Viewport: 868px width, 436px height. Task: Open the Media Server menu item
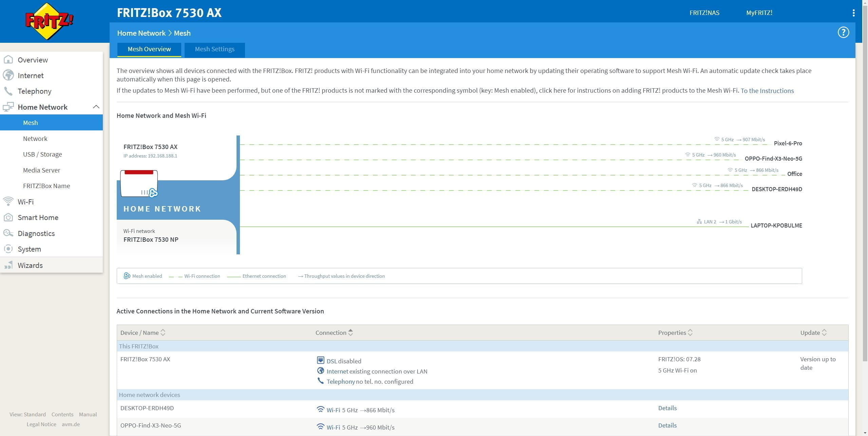click(41, 170)
